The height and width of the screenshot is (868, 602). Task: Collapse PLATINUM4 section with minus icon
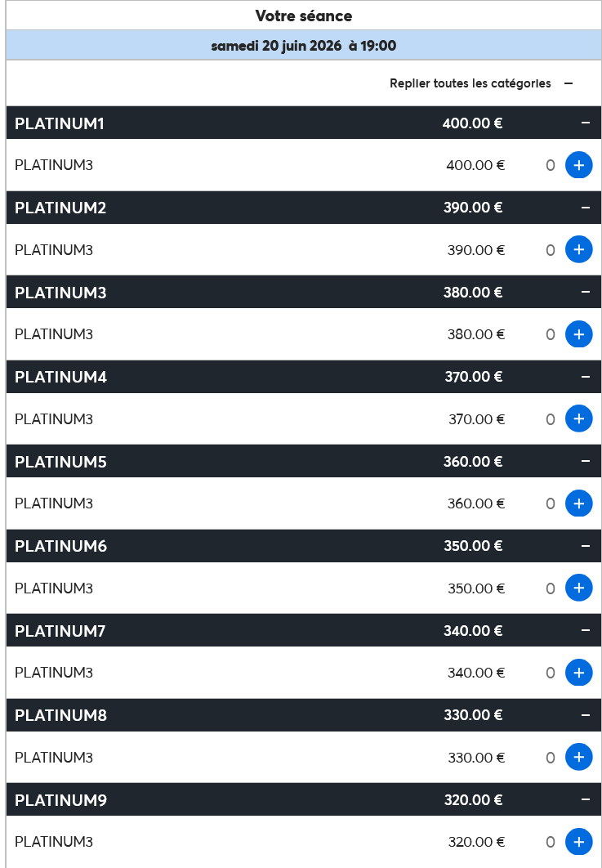pyautogui.click(x=585, y=377)
